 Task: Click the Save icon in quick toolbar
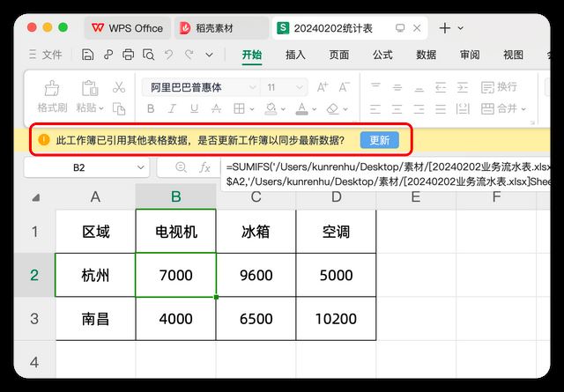87,55
